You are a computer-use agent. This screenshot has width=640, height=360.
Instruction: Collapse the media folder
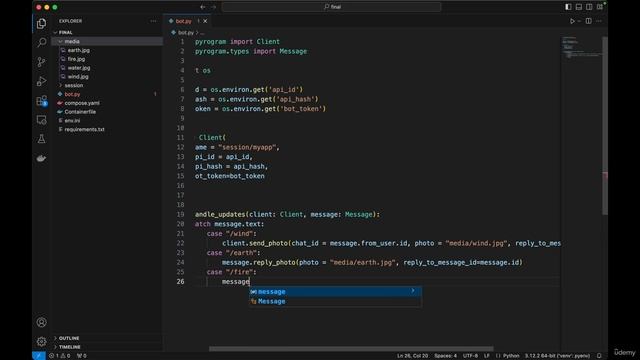(72, 42)
